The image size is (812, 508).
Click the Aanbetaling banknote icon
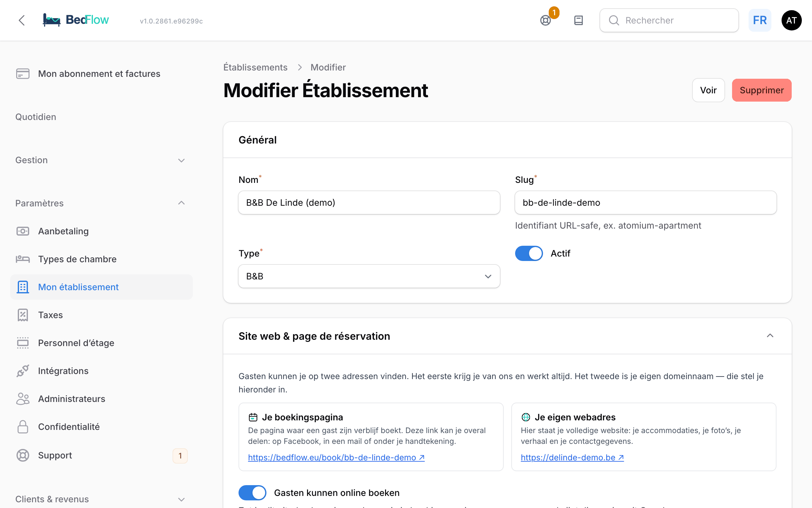click(x=23, y=231)
